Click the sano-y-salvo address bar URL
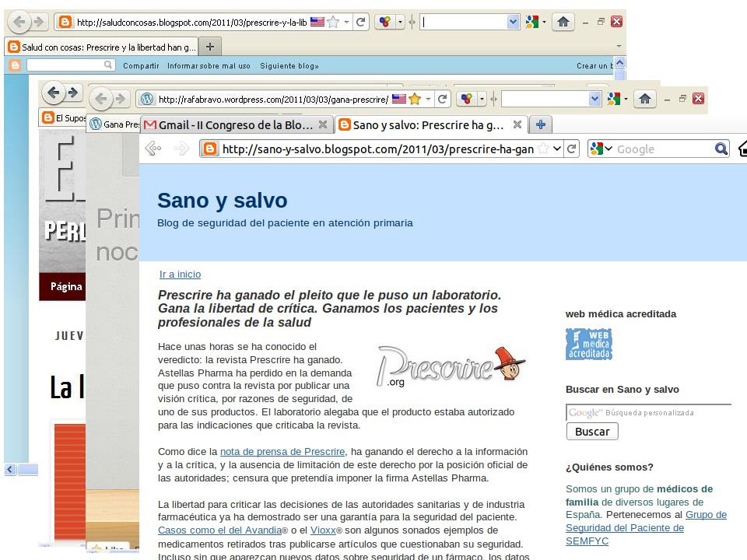Image resolution: width=747 pixels, height=560 pixels. coord(378,149)
